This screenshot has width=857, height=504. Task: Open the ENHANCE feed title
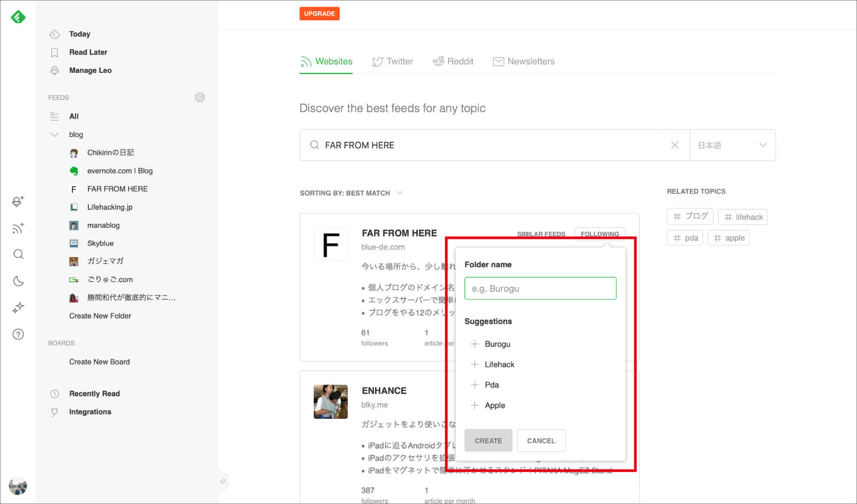384,391
